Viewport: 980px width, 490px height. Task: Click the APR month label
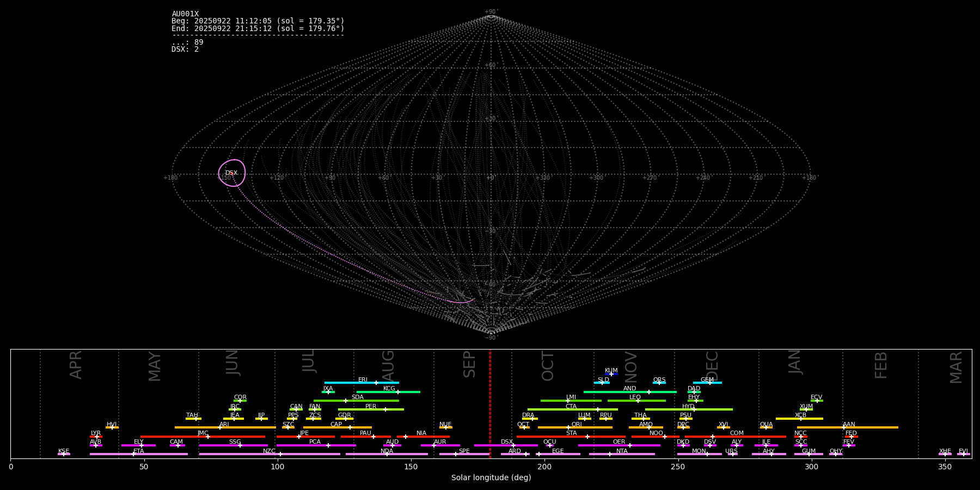coord(76,365)
